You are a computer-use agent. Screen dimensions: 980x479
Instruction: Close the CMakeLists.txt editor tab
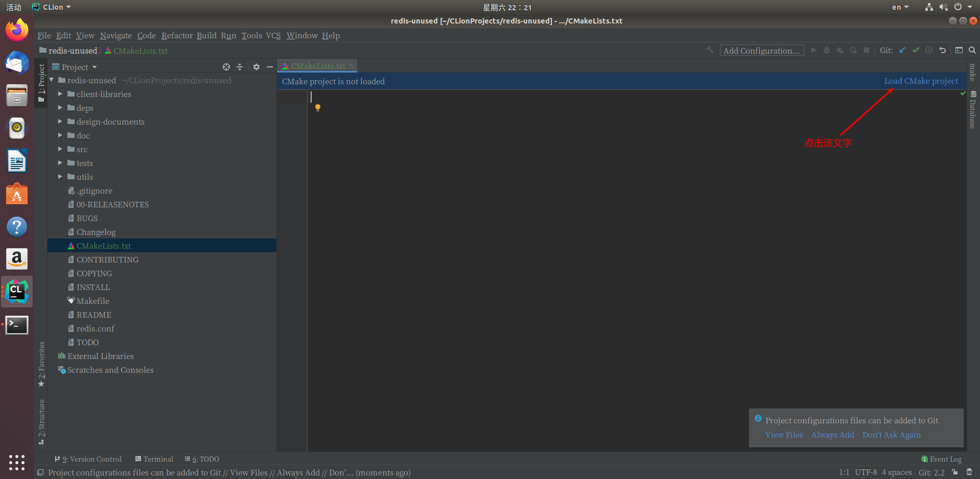[351, 66]
